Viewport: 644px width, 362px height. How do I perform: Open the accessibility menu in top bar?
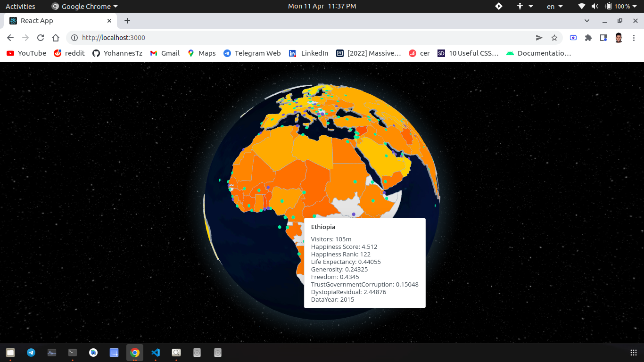pos(524,6)
